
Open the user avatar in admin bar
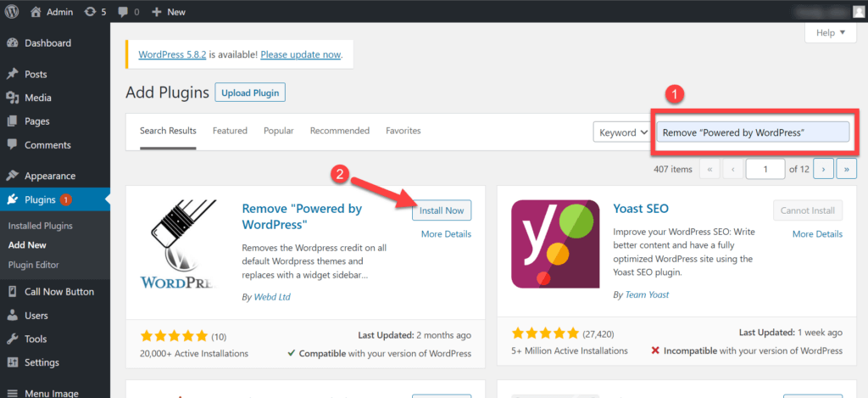pyautogui.click(x=857, y=11)
